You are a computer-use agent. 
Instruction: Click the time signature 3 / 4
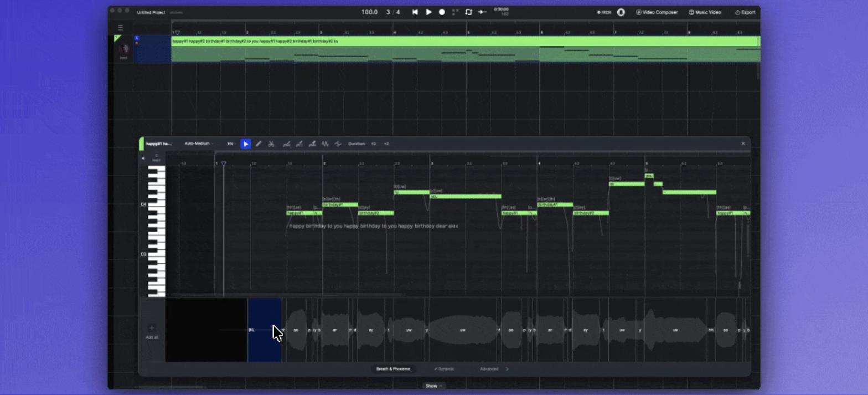pos(393,12)
